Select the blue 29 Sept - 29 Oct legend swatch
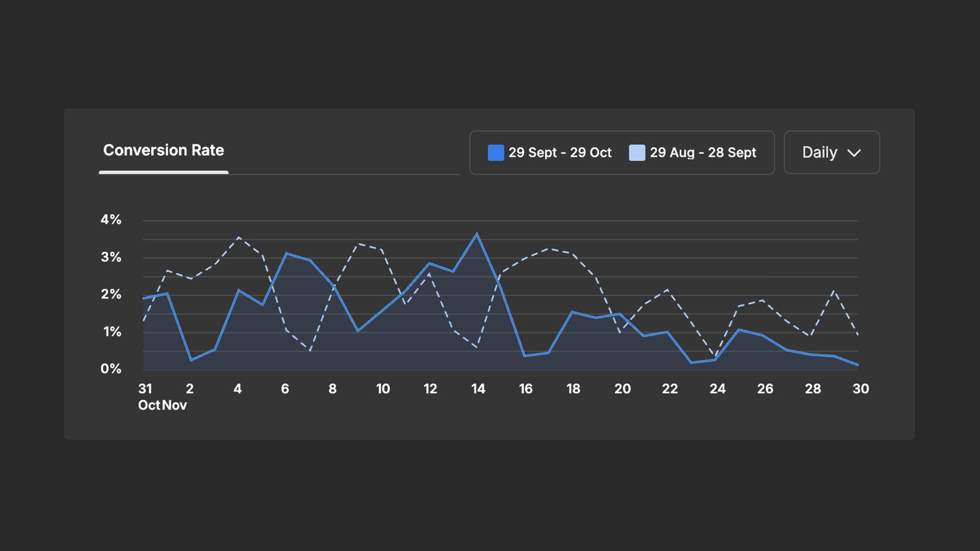Screen dimensions: 980x551 495,153
